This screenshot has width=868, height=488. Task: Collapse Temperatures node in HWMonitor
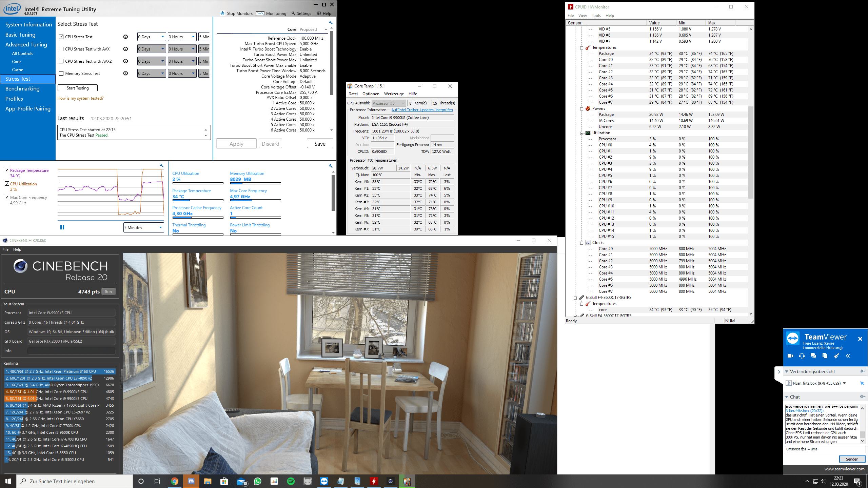tap(582, 47)
